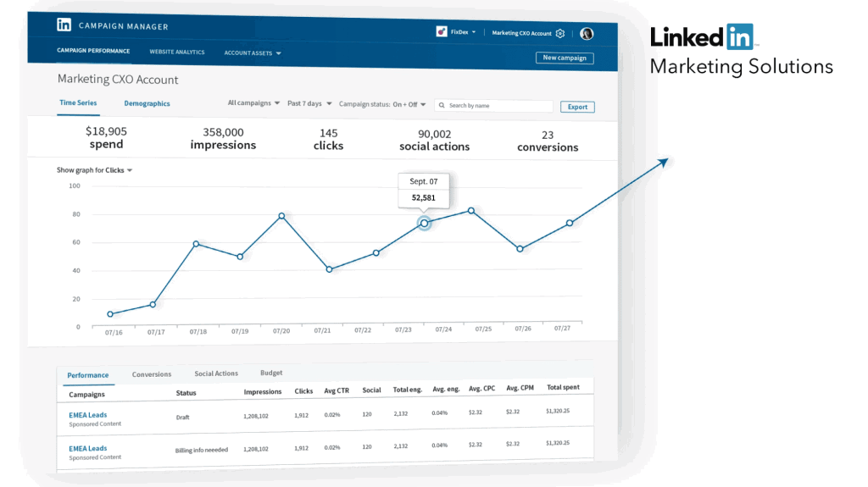
Task: Click the graph data point at 07/21
Action: click(330, 269)
